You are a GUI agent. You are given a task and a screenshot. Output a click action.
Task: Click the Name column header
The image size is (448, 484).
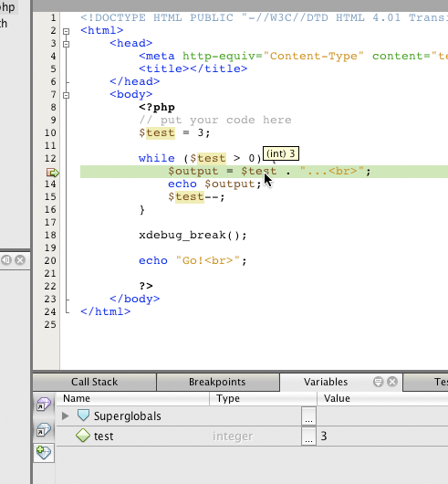point(133,398)
